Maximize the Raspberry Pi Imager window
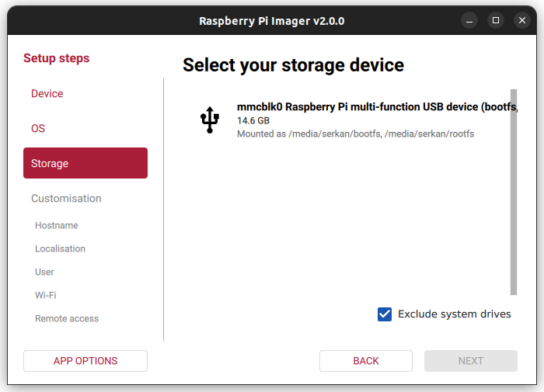 coord(495,20)
